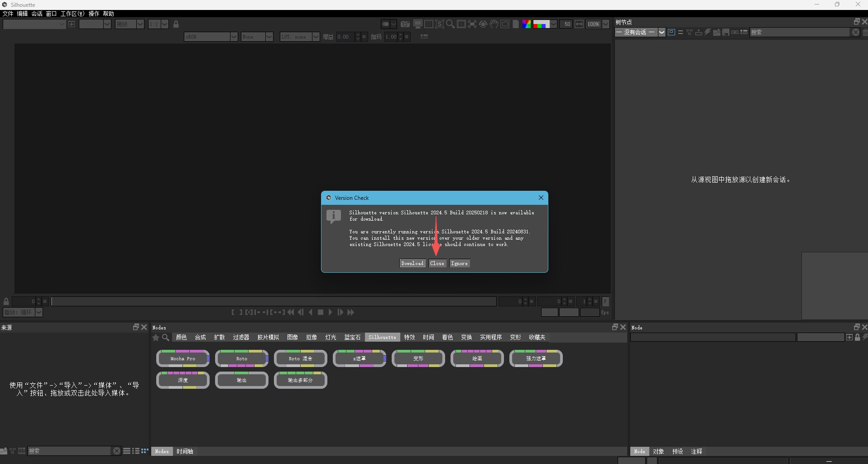The height and width of the screenshot is (464, 868).
Task: Click the timeline scrub bar
Action: pos(274,301)
